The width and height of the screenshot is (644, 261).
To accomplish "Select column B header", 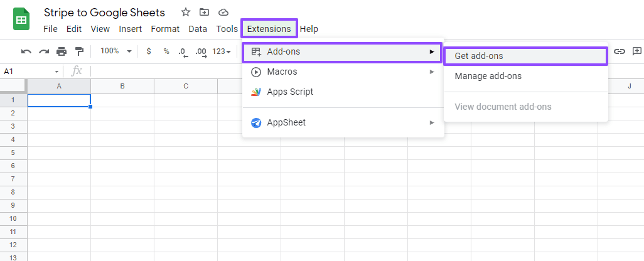I will click(122, 86).
